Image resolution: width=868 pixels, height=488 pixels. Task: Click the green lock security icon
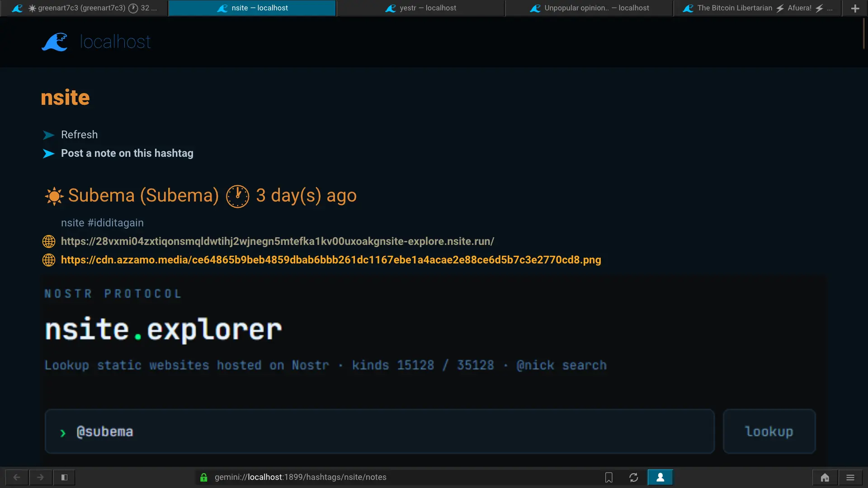(x=204, y=477)
